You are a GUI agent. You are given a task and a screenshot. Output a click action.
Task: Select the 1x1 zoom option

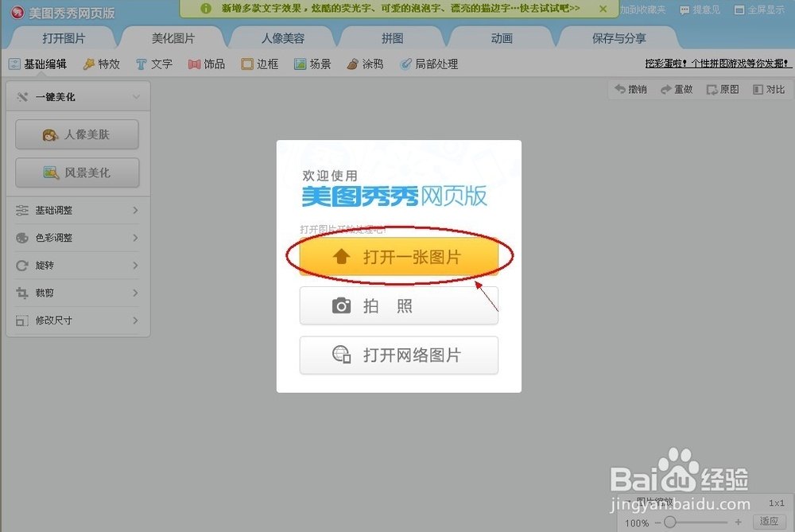(776, 503)
